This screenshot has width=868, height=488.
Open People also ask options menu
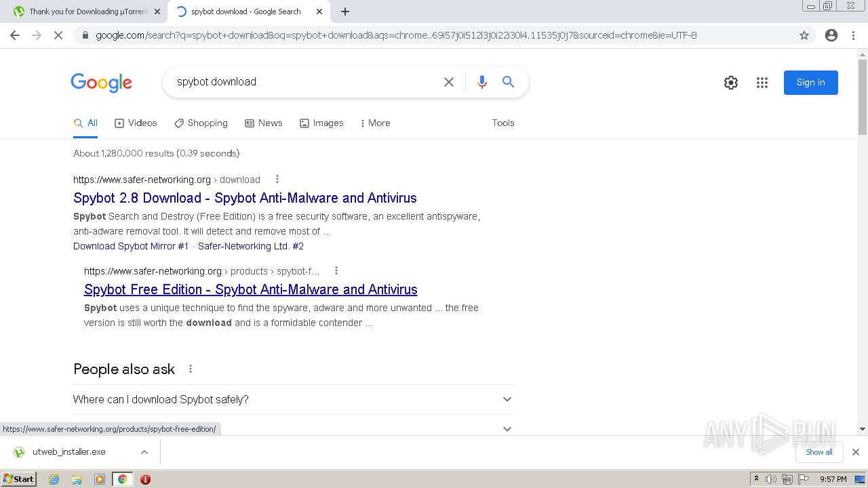pos(191,369)
